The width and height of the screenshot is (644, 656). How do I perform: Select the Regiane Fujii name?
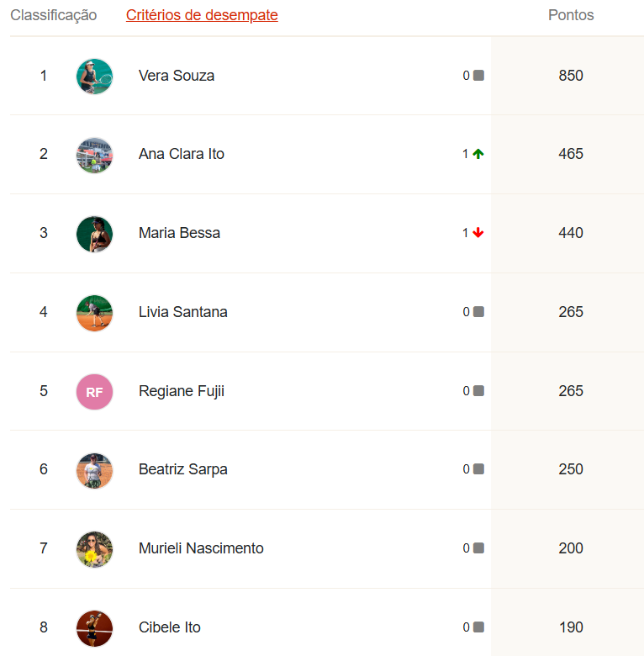[182, 391]
